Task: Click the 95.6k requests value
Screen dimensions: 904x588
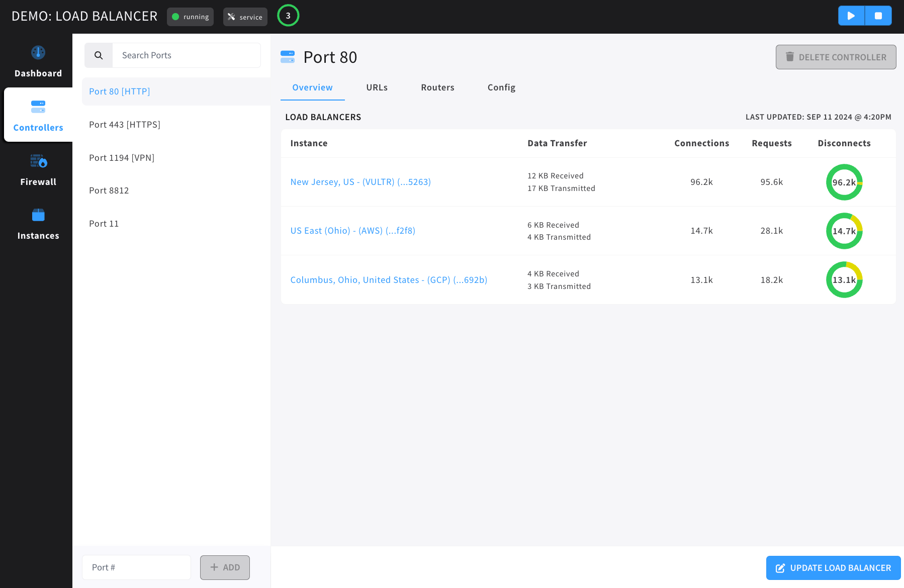Action: click(772, 182)
